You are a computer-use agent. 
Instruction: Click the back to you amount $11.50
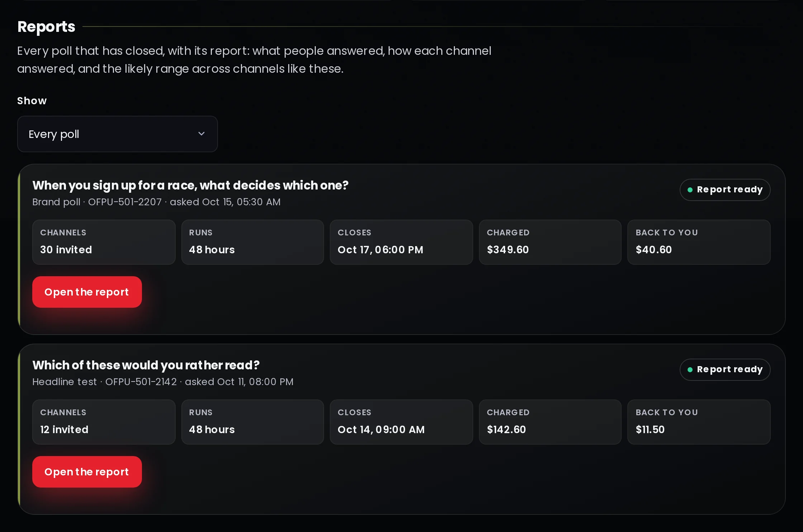[650, 429]
